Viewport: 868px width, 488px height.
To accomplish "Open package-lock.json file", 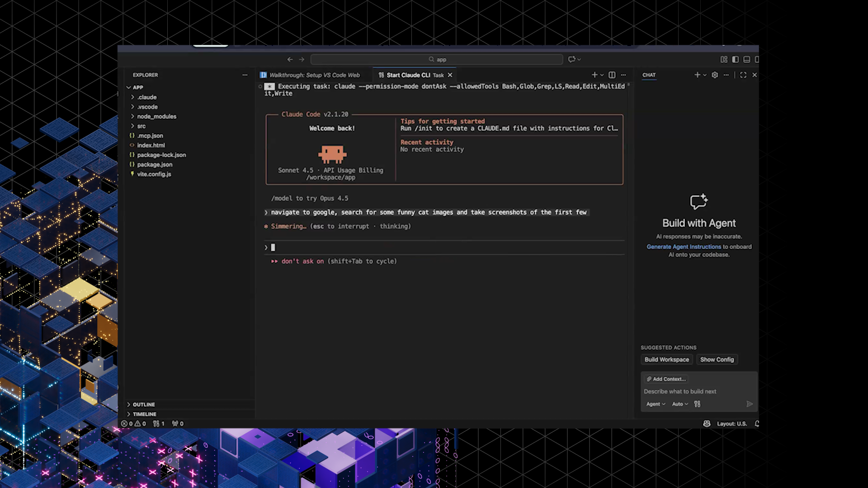I will coord(161,155).
